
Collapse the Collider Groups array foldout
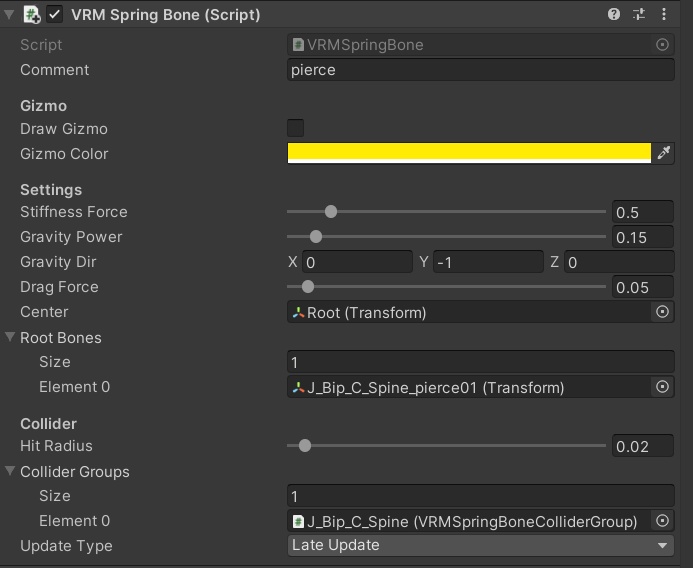10,472
